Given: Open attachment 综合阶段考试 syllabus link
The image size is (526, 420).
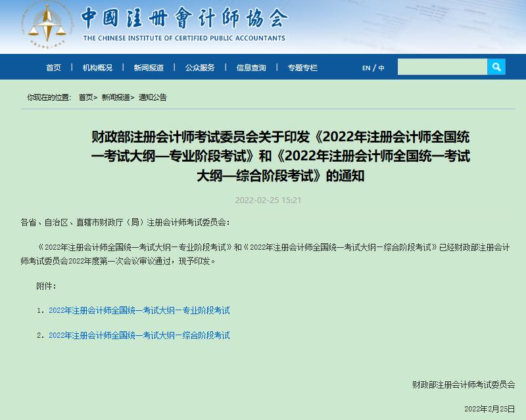Looking at the screenshot, I should pyautogui.click(x=139, y=335).
